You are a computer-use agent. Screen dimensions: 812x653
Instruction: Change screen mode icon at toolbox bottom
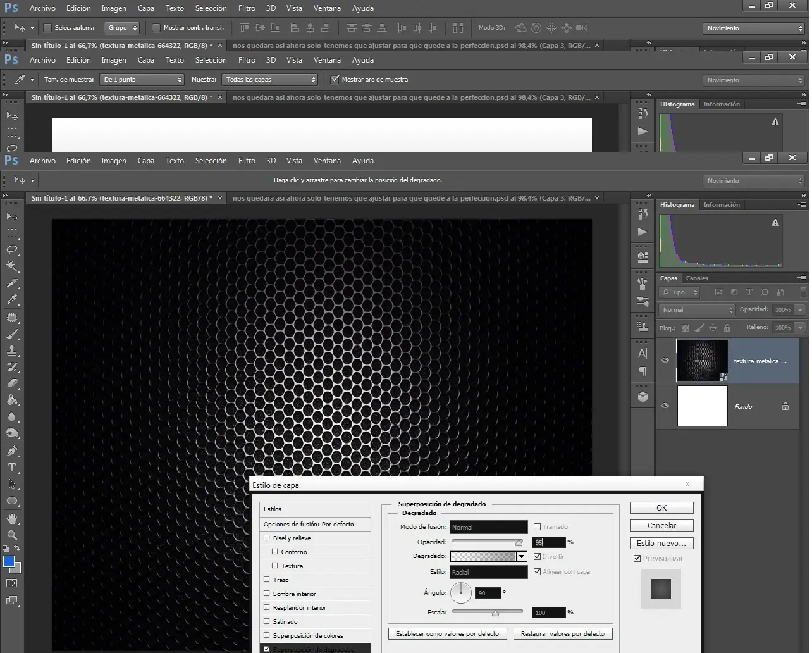point(12,600)
